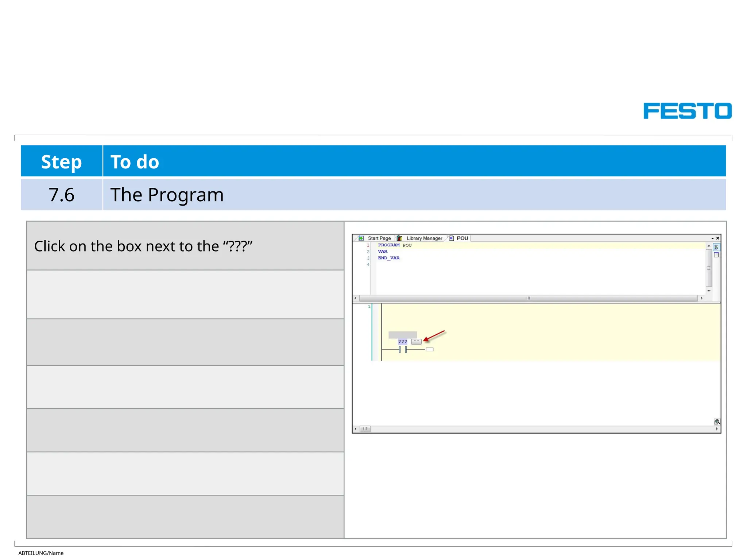Click the declaration vertical scrollbar up arrow
Screen dimensions: 747x560
pos(709,246)
